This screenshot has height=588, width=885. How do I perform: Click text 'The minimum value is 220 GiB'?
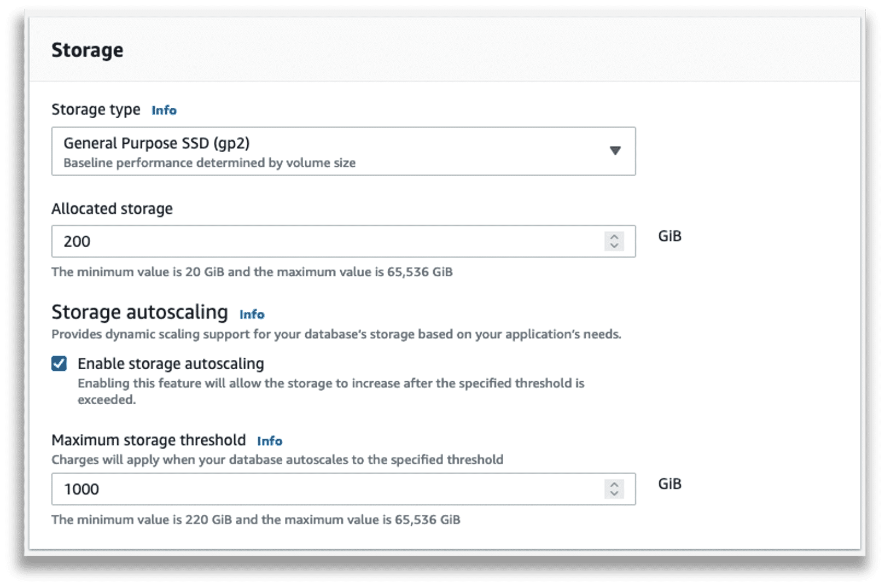(x=142, y=520)
